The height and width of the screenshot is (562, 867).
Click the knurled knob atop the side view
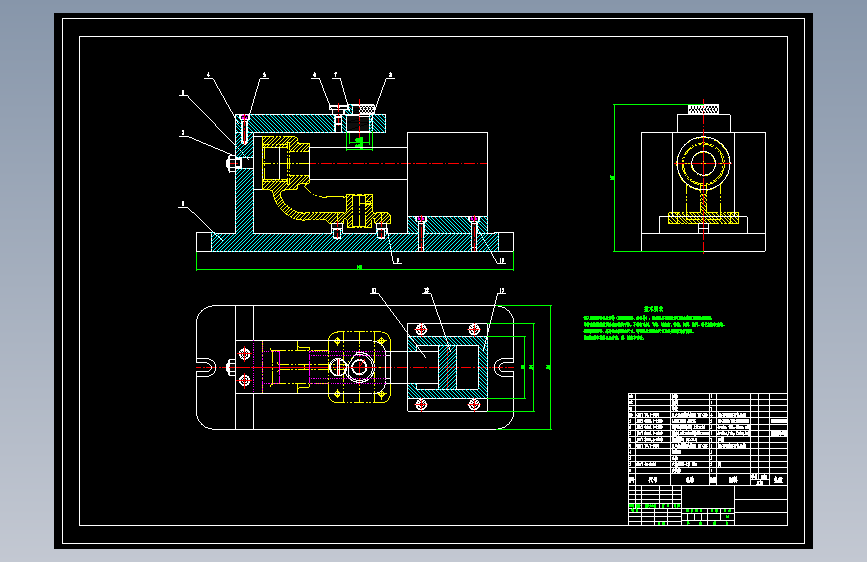tap(703, 110)
